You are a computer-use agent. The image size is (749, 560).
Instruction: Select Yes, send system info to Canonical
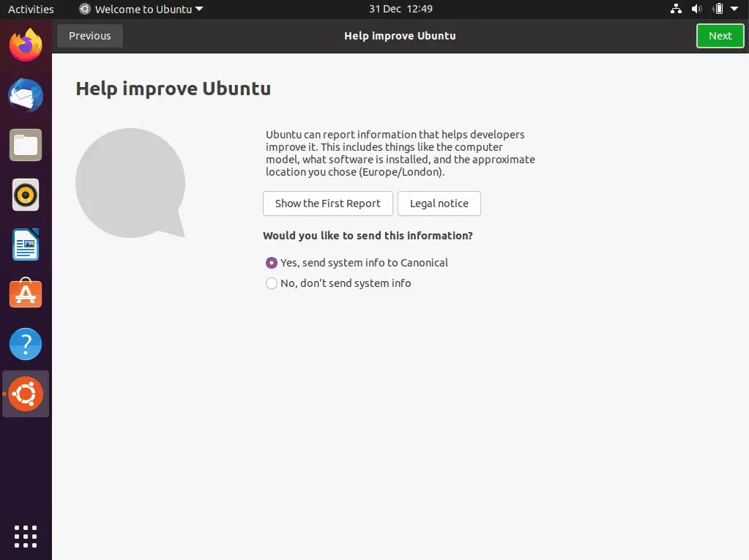pos(357,263)
